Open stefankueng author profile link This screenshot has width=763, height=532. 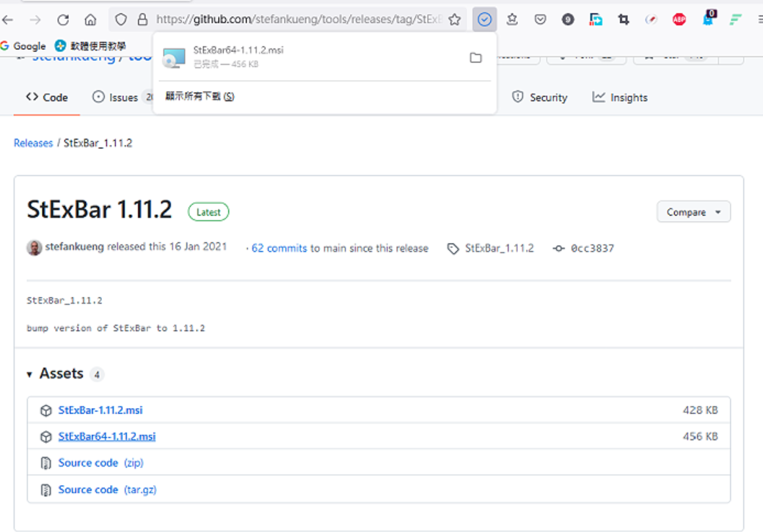74,247
